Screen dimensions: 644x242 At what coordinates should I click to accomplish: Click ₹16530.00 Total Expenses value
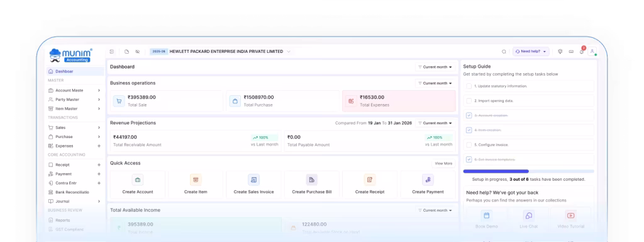click(x=372, y=98)
